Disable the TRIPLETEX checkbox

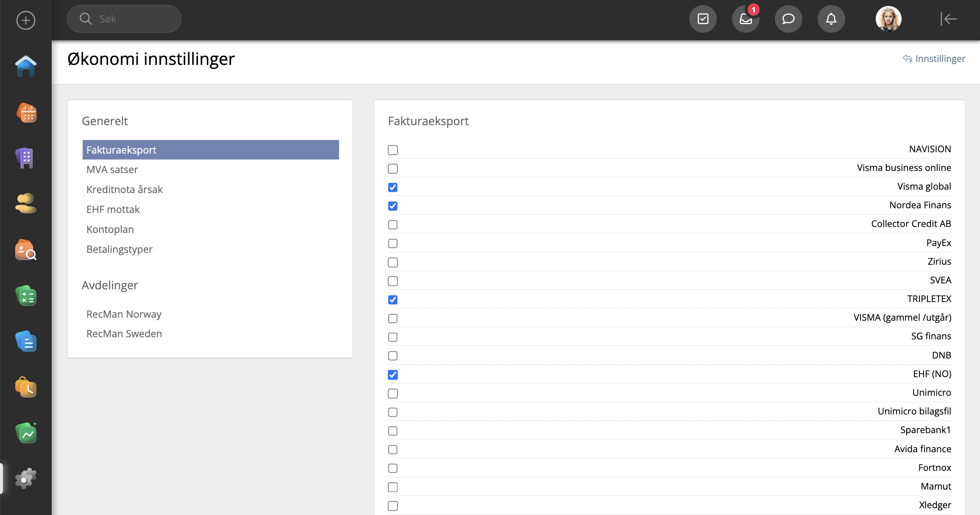tap(393, 299)
